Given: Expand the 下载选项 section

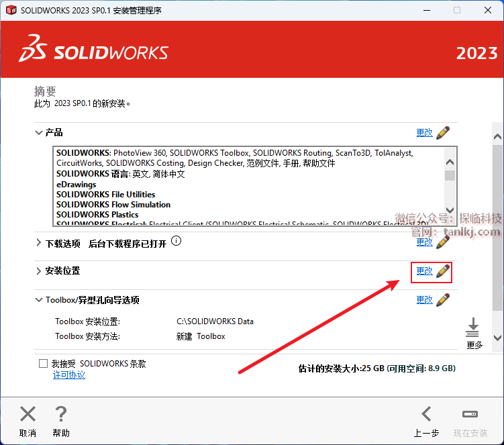Looking at the screenshot, I should coord(38,243).
